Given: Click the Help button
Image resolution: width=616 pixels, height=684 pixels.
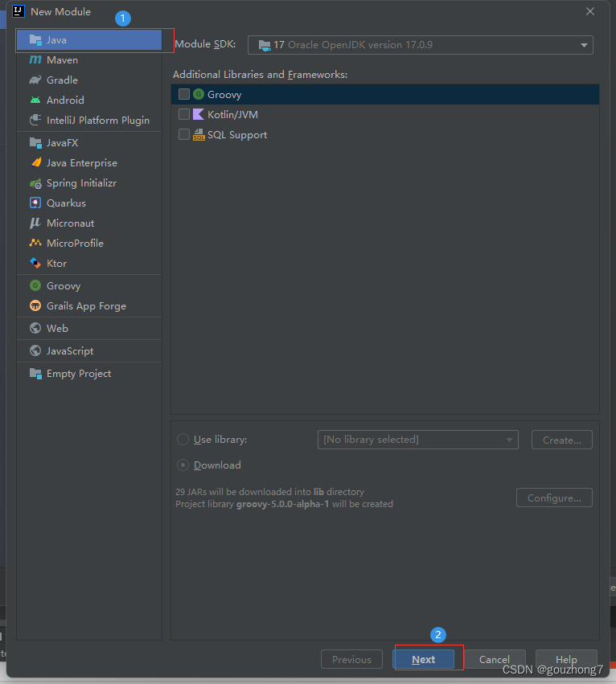Looking at the screenshot, I should coord(566,659).
